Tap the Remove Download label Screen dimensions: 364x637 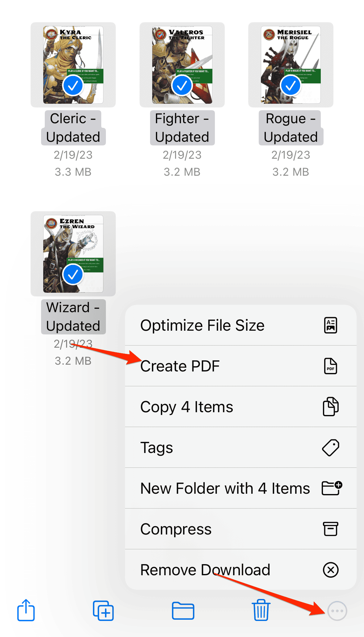[x=205, y=570]
